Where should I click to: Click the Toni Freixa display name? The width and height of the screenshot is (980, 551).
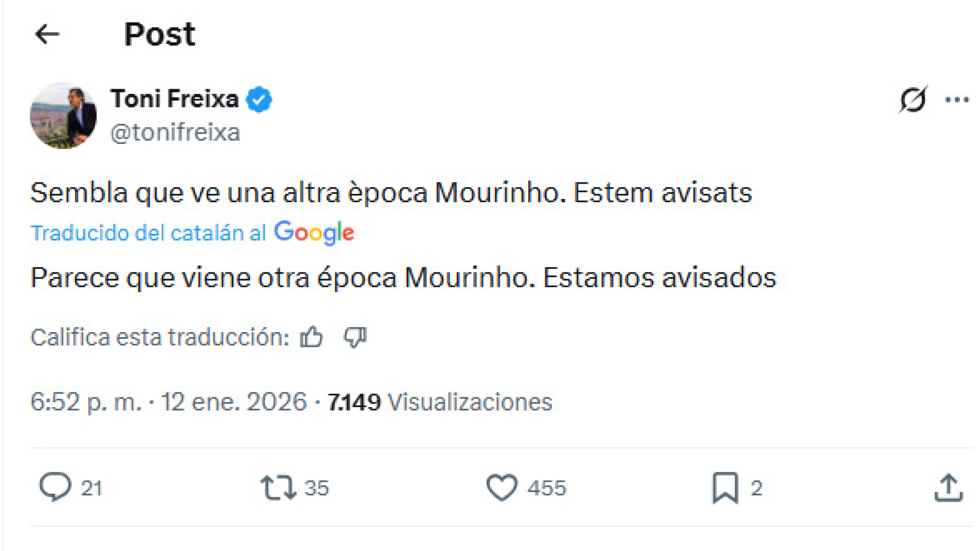tap(175, 99)
